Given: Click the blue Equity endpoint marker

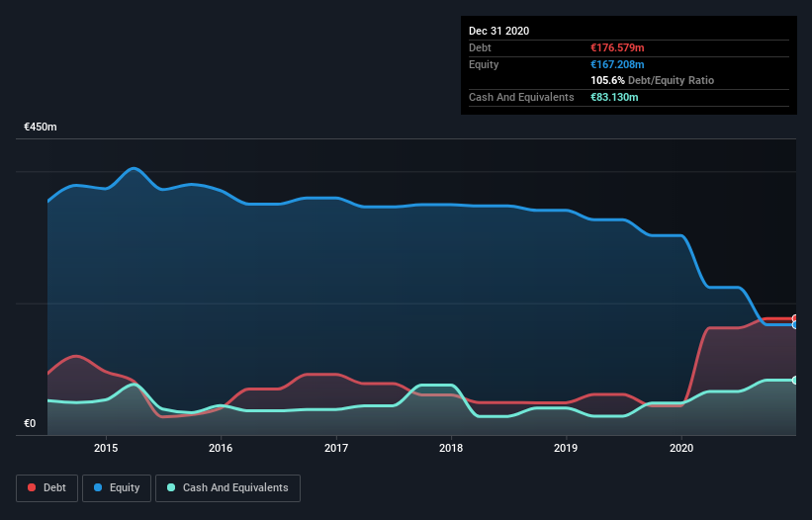Looking at the screenshot, I should 795,325.
